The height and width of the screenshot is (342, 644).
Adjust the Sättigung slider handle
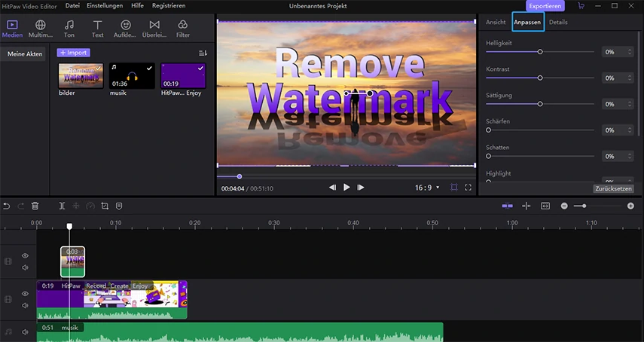click(540, 104)
